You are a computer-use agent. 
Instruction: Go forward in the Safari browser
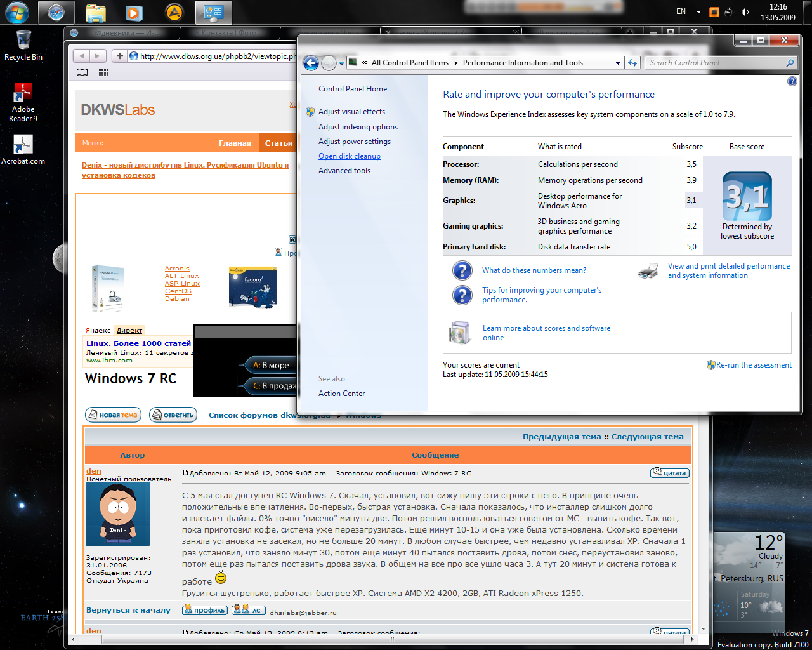tap(97, 56)
